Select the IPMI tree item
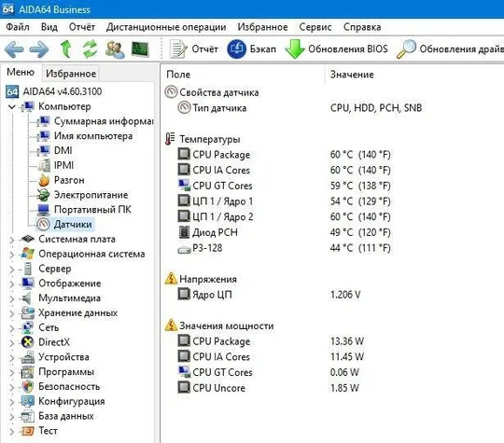Image resolution: width=504 pixels, height=443 pixels. 56,165
